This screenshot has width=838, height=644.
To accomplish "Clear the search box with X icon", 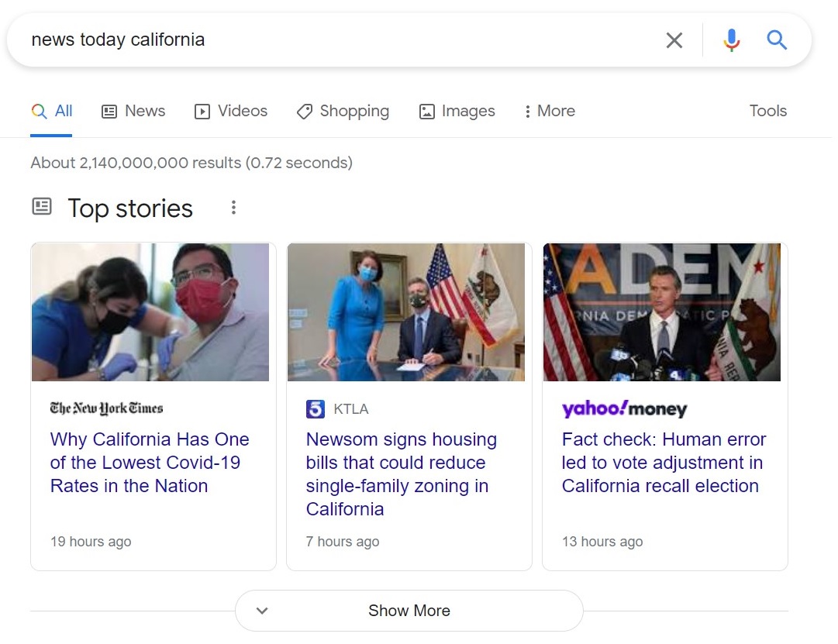I will tap(674, 40).
